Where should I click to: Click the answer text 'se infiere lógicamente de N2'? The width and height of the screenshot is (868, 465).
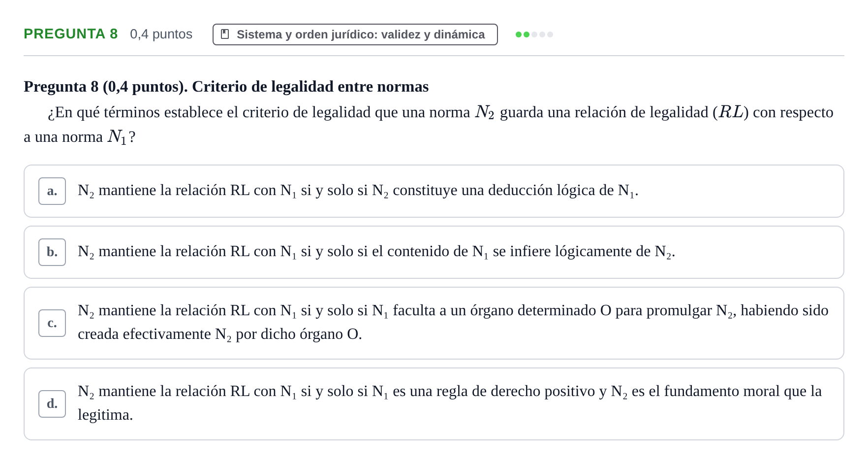pos(376,252)
